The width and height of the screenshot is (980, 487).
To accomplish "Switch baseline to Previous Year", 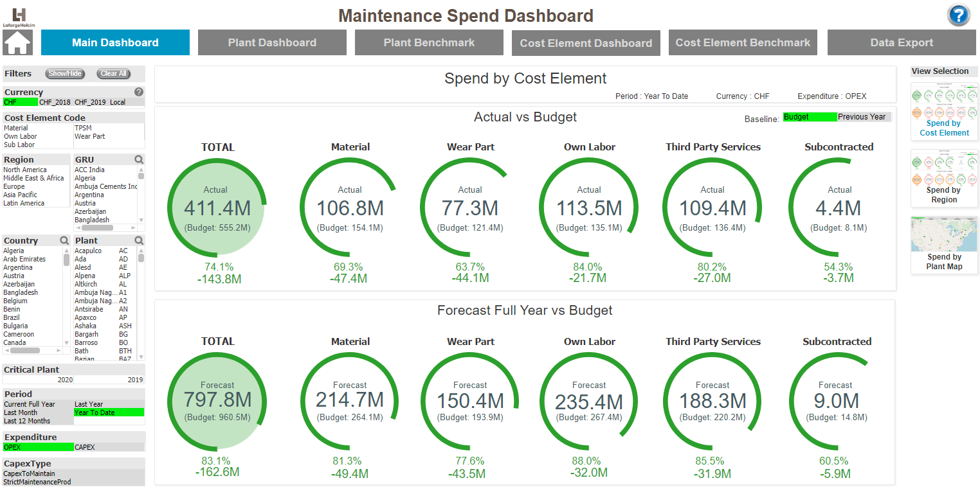I will tap(862, 117).
